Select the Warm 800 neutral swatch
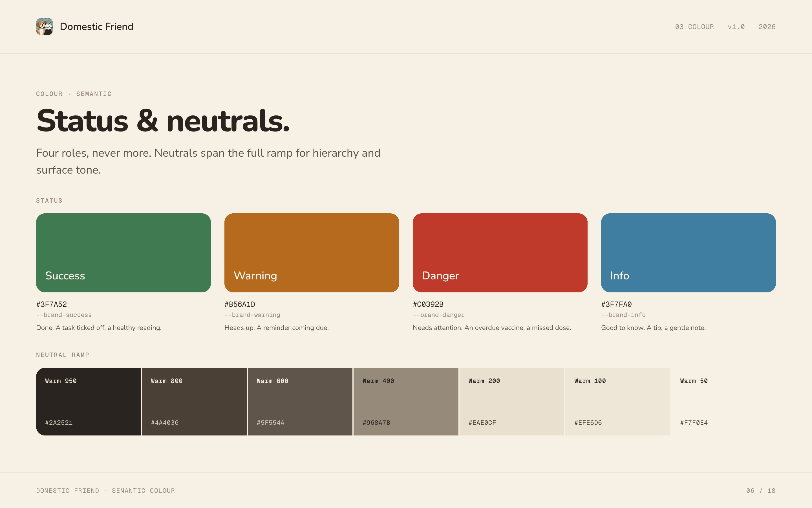Screen dimensions: 812x508 coord(194,402)
